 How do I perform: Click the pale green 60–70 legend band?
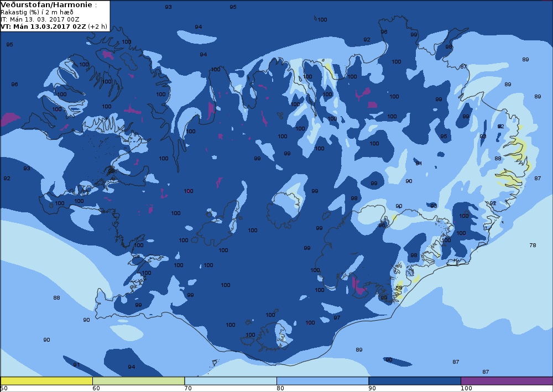(139, 381)
